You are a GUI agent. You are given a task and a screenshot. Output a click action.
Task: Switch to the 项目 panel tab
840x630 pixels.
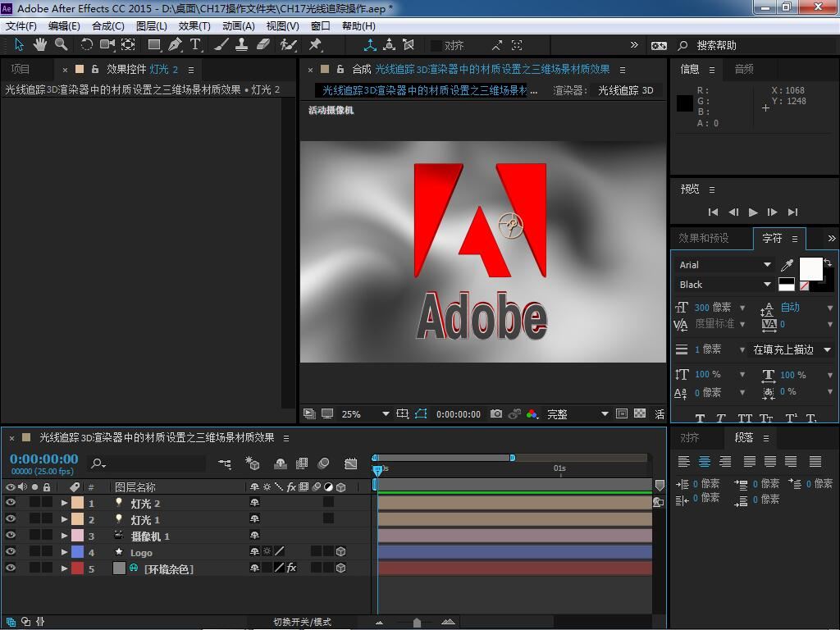[x=21, y=69]
